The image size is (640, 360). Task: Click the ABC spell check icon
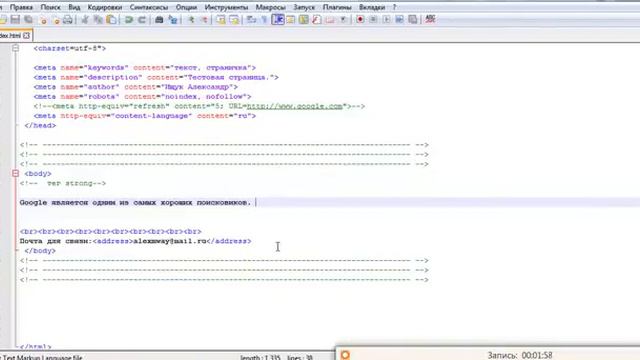coord(430,19)
